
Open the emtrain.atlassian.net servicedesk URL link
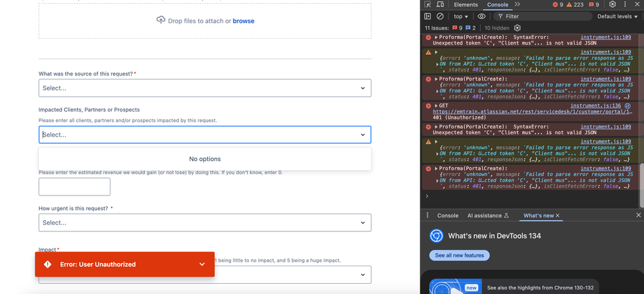[x=532, y=112]
